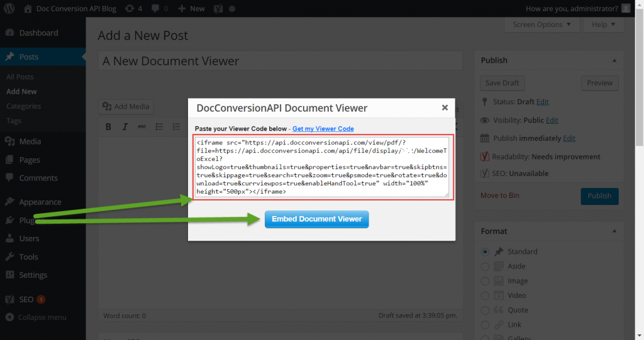Viewport: 644px width, 340px height.
Task: Click the blue Publish button
Action: click(599, 196)
